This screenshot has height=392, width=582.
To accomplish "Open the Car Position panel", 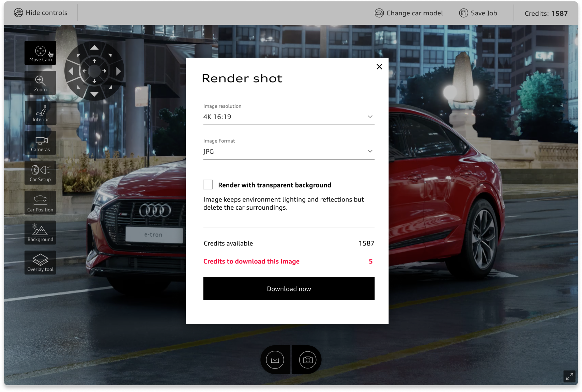I will 40,203.
